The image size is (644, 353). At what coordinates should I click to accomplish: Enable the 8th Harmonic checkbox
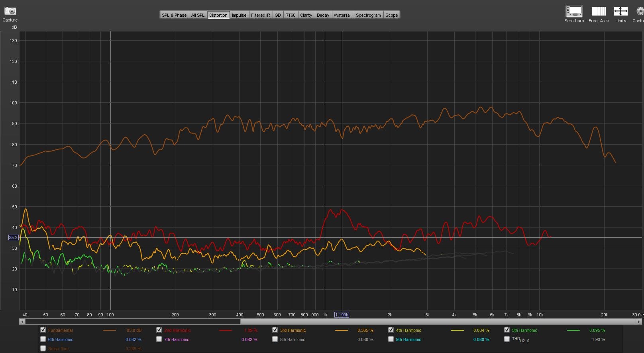click(x=275, y=339)
